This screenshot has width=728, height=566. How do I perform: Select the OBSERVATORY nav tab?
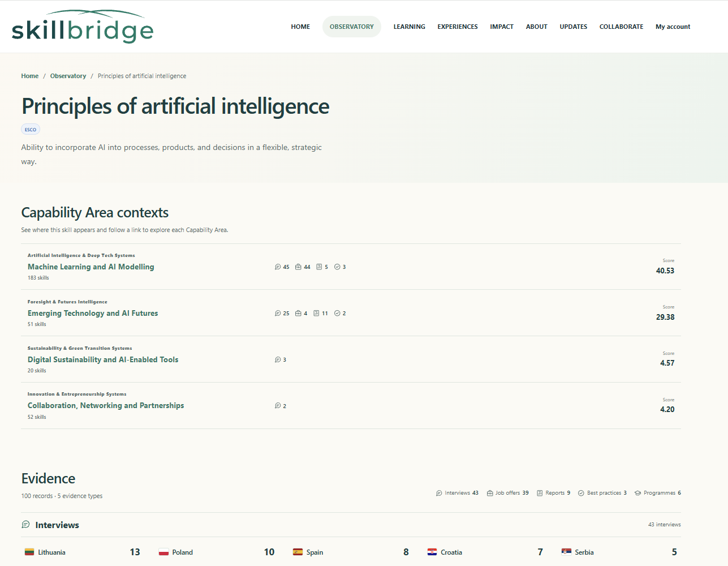pos(352,27)
